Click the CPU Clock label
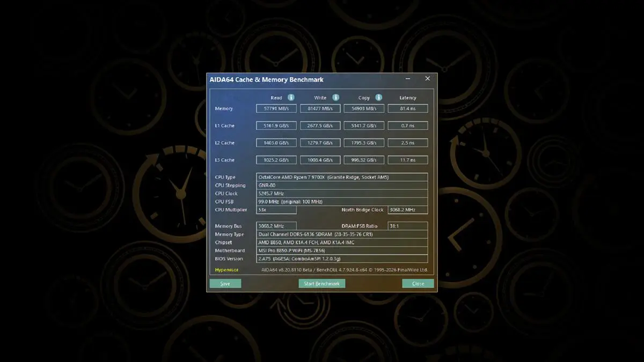The width and height of the screenshot is (644, 362). [x=226, y=194]
